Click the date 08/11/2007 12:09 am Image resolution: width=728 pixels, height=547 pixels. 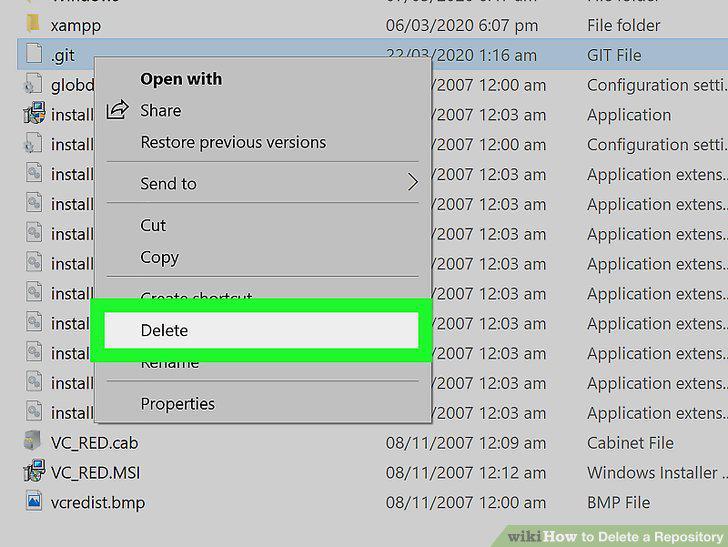point(466,443)
